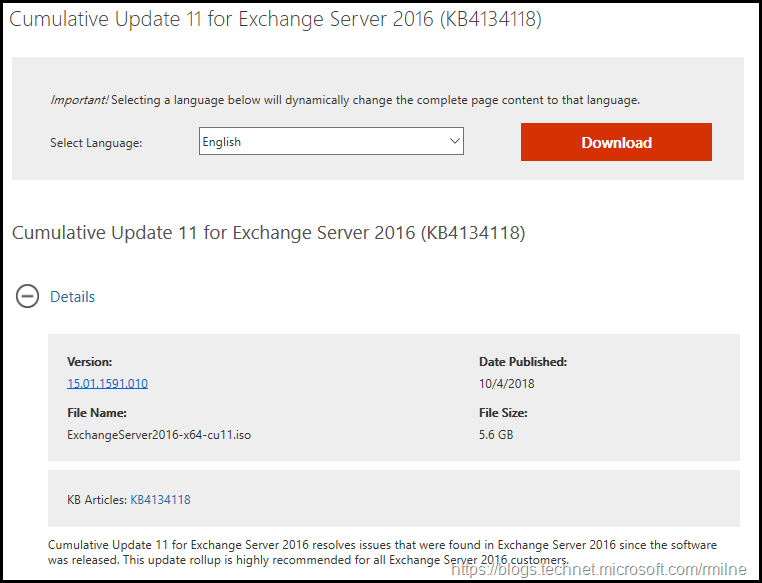Click the File Name: label
762x583 pixels.
click(x=97, y=413)
